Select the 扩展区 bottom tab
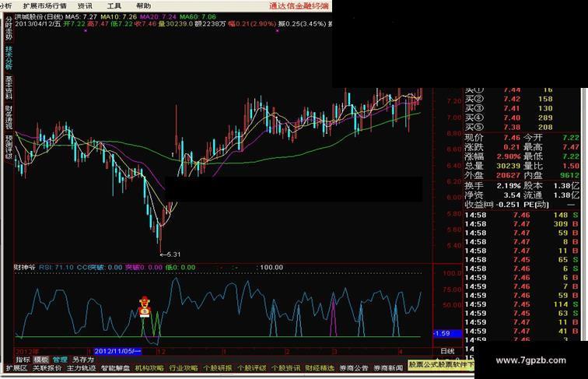The image size is (588, 379). click(17, 368)
